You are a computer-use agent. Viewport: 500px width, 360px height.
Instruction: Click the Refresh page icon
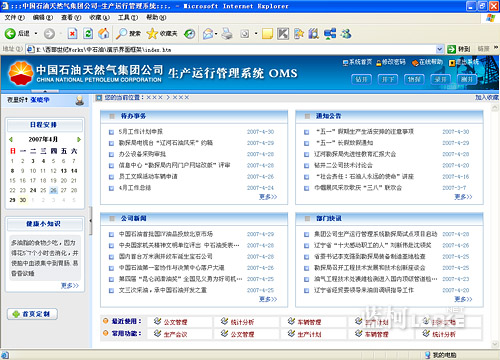coord(88,33)
